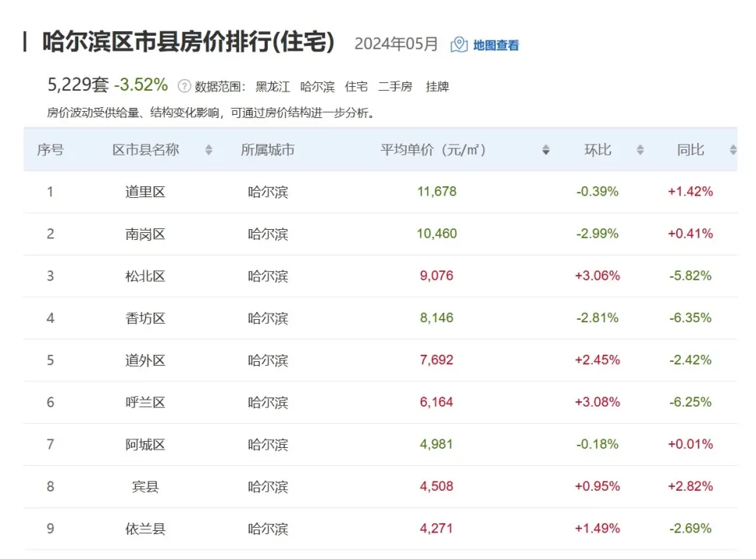Open 道里区 district entry
Image resolution: width=756 pixels, height=559 pixels.
pos(145,192)
